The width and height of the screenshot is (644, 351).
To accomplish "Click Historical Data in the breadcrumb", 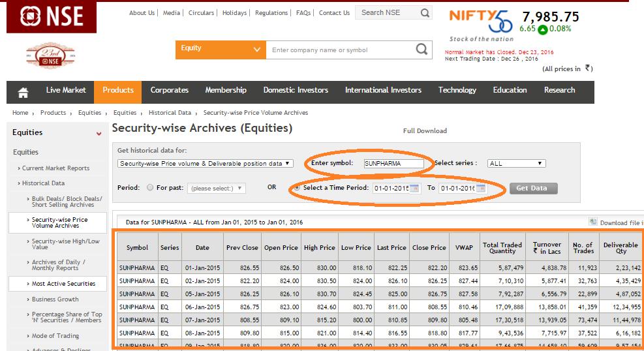I will (x=170, y=112).
